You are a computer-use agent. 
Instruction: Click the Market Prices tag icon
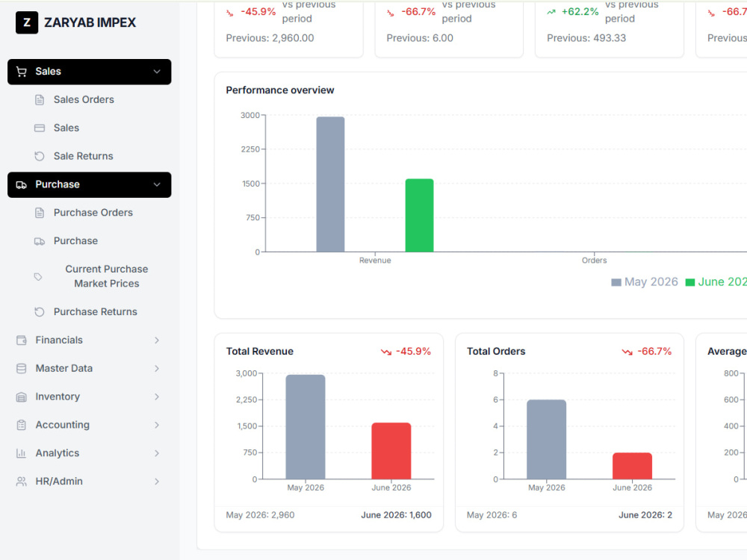(x=38, y=277)
